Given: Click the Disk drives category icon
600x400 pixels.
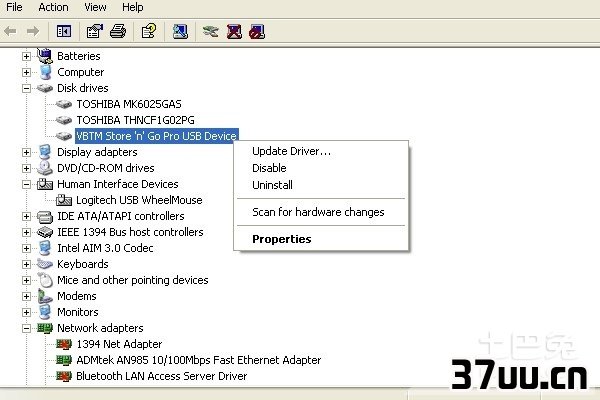Looking at the screenshot, I should click(x=45, y=88).
